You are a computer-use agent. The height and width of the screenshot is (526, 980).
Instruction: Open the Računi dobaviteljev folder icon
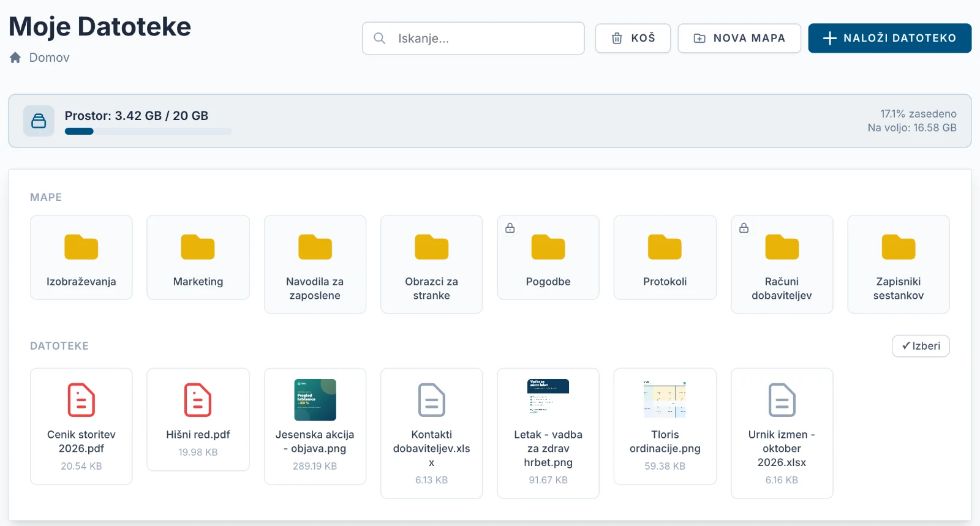pos(782,247)
